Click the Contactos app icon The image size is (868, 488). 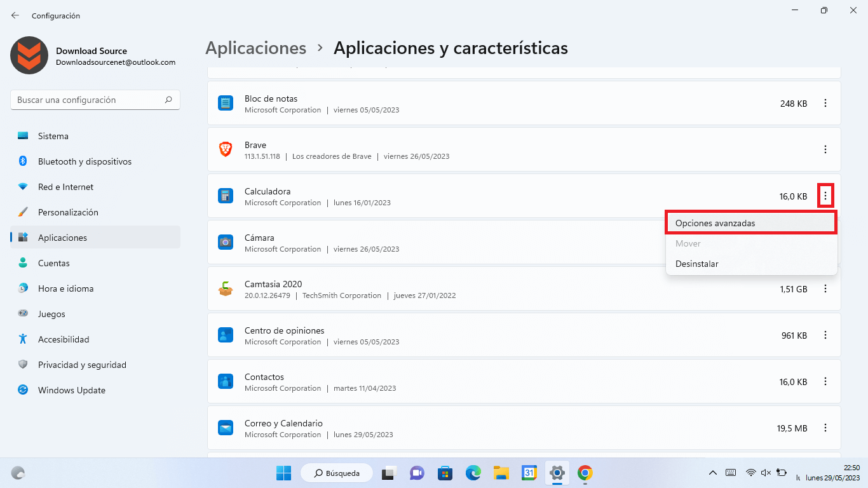226,382
